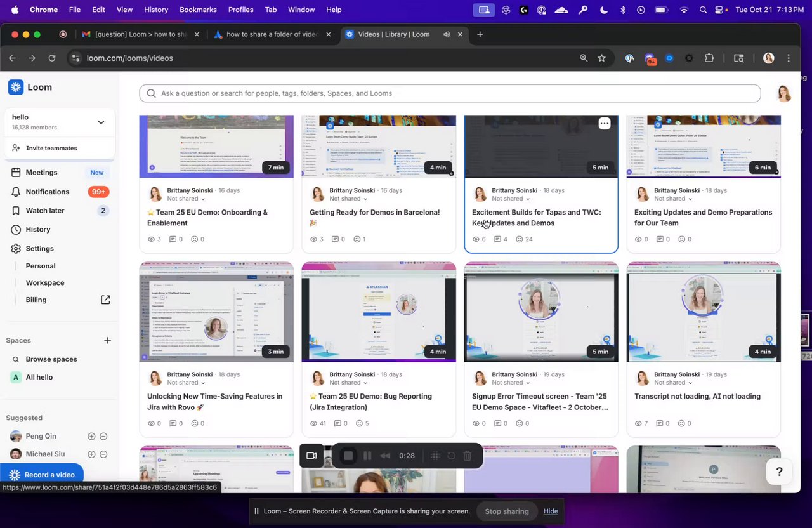Open the more options menu on Tapas video
The width and height of the screenshot is (812, 528).
(x=605, y=124)
